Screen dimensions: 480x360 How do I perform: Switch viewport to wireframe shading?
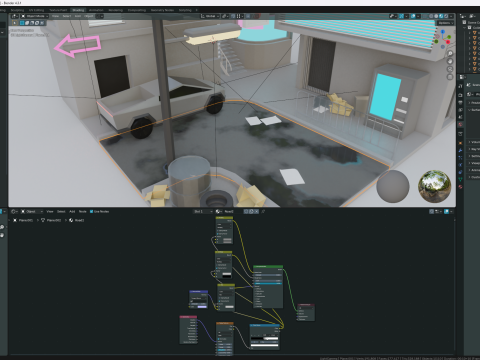tap(431, 16)
